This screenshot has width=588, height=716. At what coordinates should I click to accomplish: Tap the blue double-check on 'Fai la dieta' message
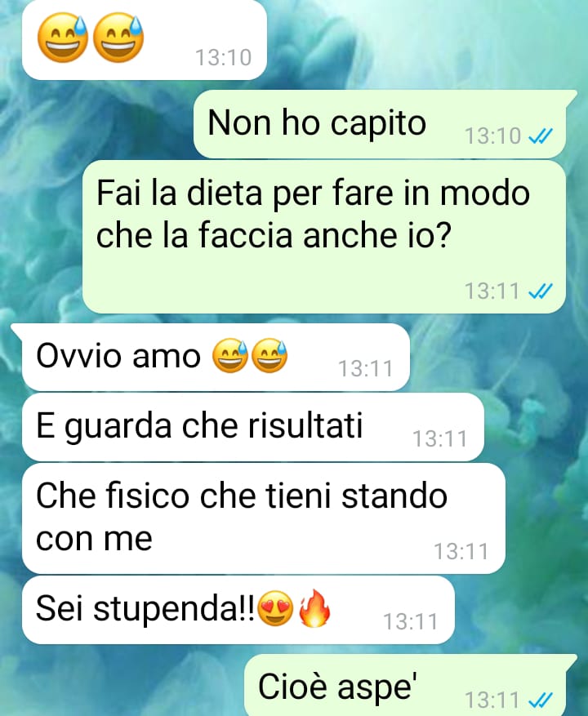click(x=541, y=291)
